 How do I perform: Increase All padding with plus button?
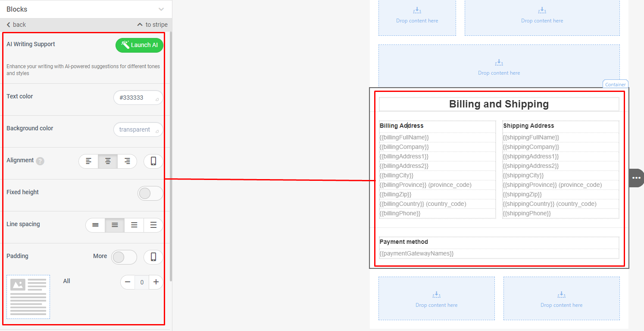[x=156, y=282]
